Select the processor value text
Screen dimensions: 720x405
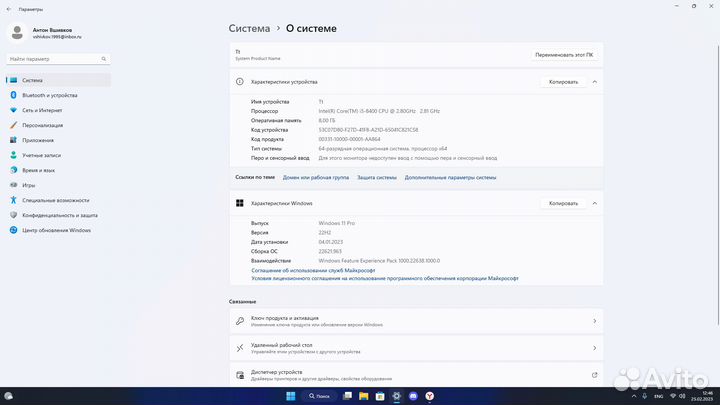tap(379, 111)
